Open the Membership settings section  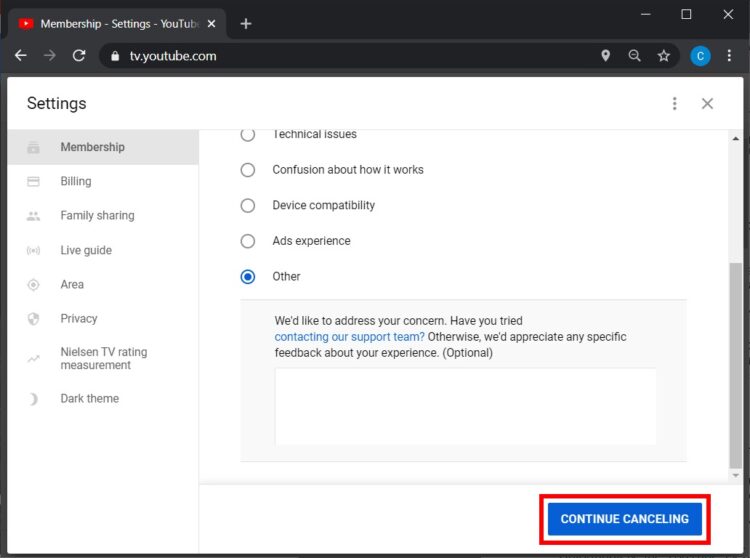103,147
